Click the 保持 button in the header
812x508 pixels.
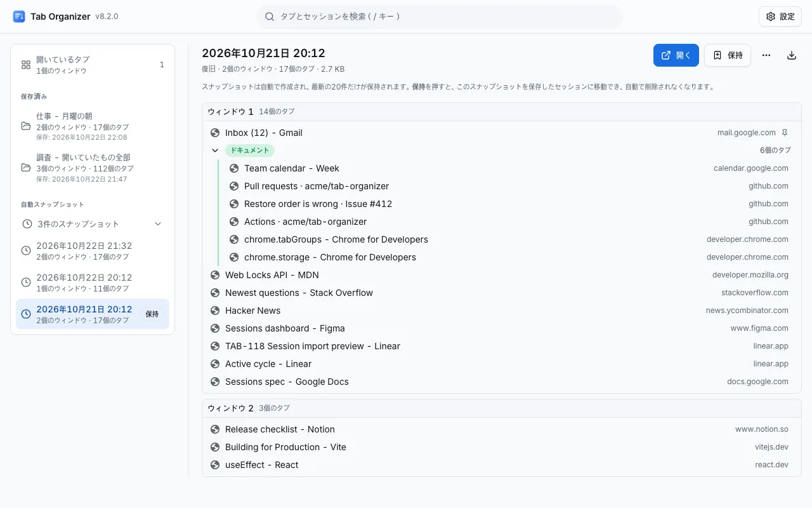point(728,55)
